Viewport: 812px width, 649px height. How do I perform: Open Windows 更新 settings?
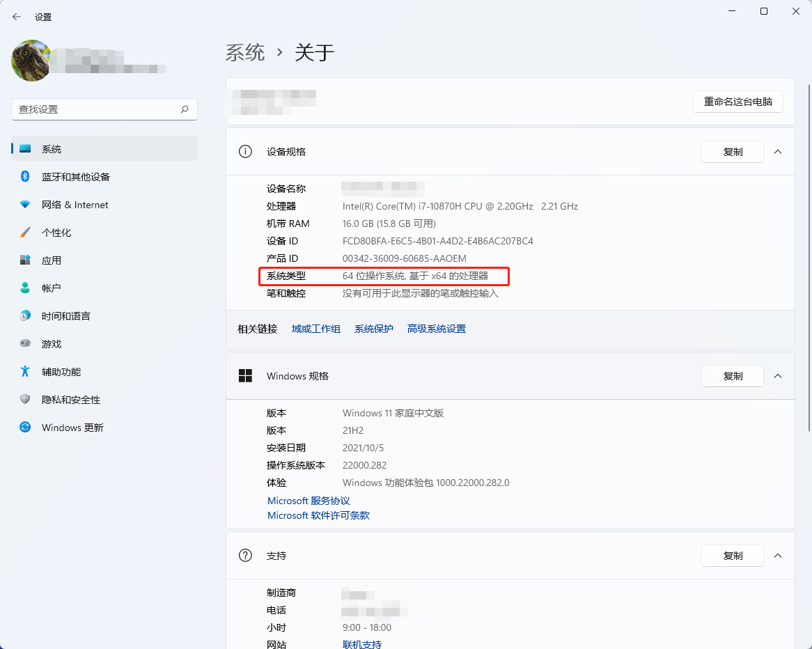pyautogui.click(x=104, y=428)
